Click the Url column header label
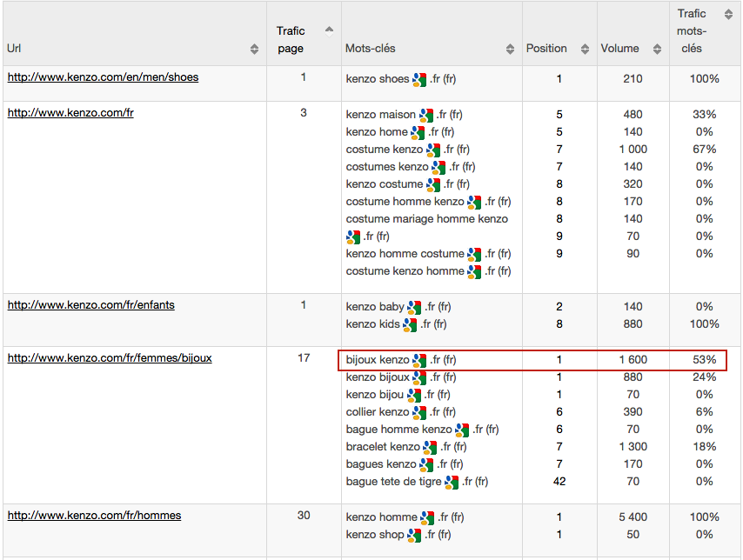Screen dimensions: 743x560 pyautogui.click(x=14, y=49)
